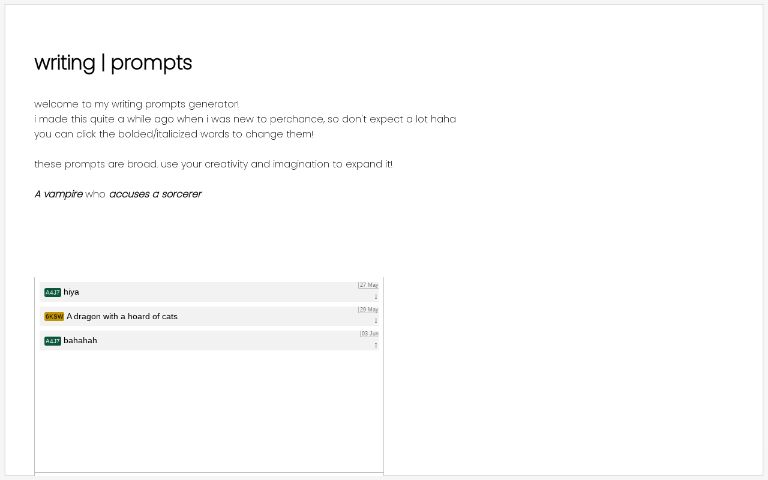Change the 'accuses a sorcerer' prompt phrase
Viewport: 768px width, 480px height.
(155, 194)
